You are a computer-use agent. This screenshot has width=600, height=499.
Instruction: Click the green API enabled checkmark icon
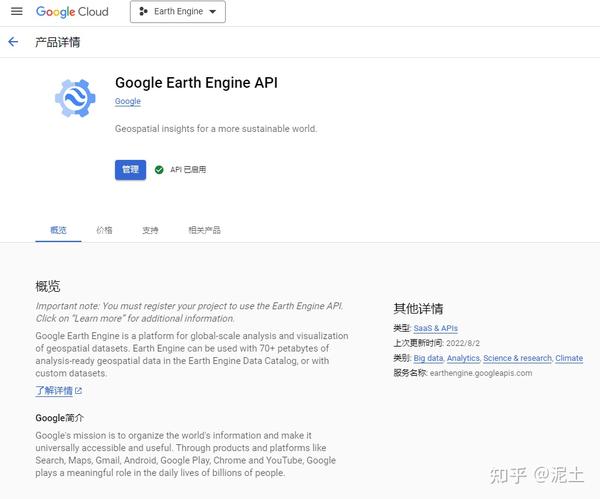pos(158,170)
